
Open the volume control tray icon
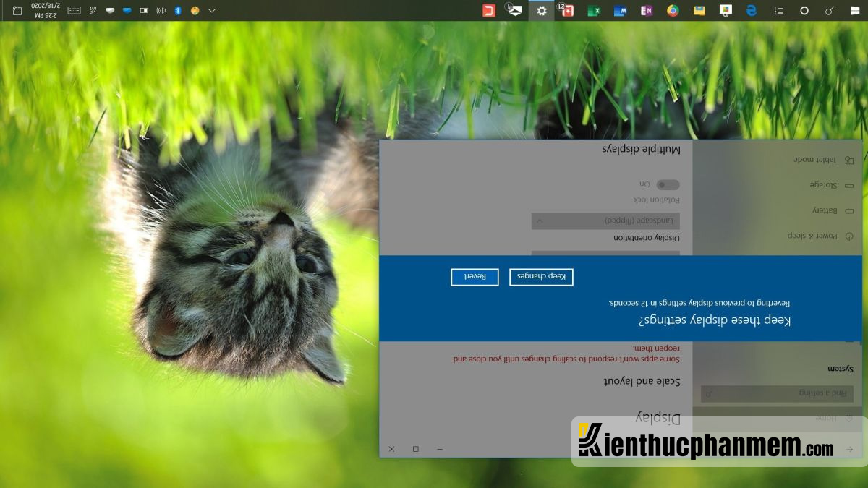pyautogui.click(x=161, y=11)
